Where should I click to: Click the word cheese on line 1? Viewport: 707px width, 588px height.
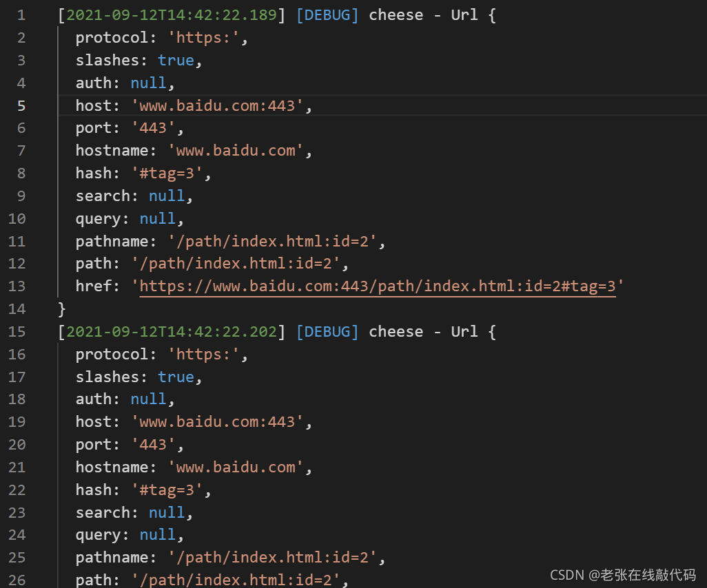pos(396,15)
